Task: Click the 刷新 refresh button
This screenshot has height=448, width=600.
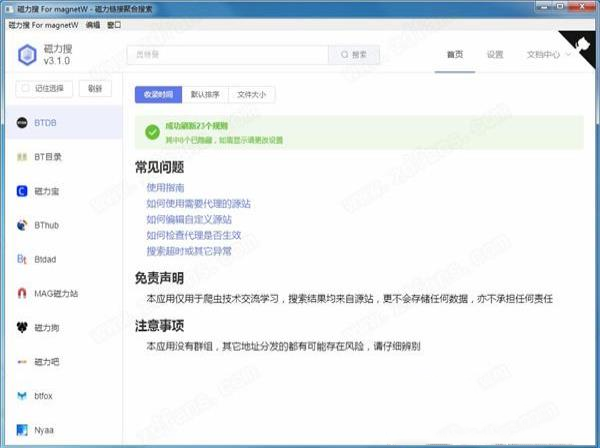Action: pyautogui.click(x=95, y=88)
